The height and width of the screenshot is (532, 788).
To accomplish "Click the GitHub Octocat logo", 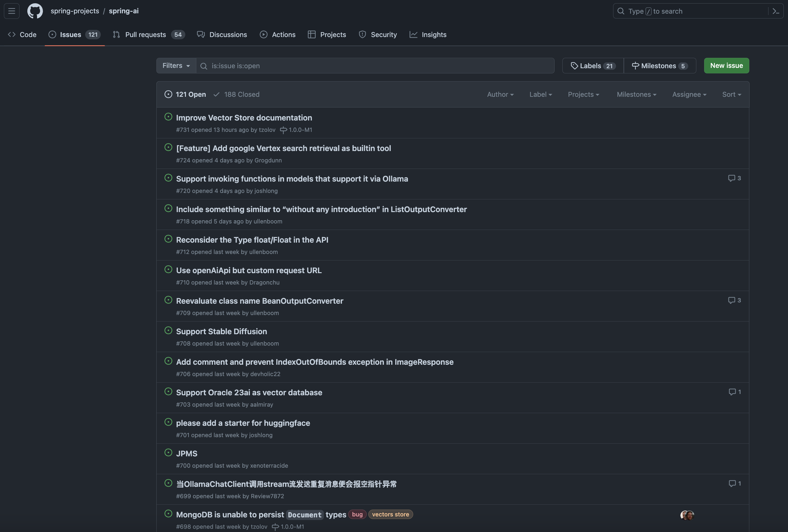I will [x=35, y=11].
